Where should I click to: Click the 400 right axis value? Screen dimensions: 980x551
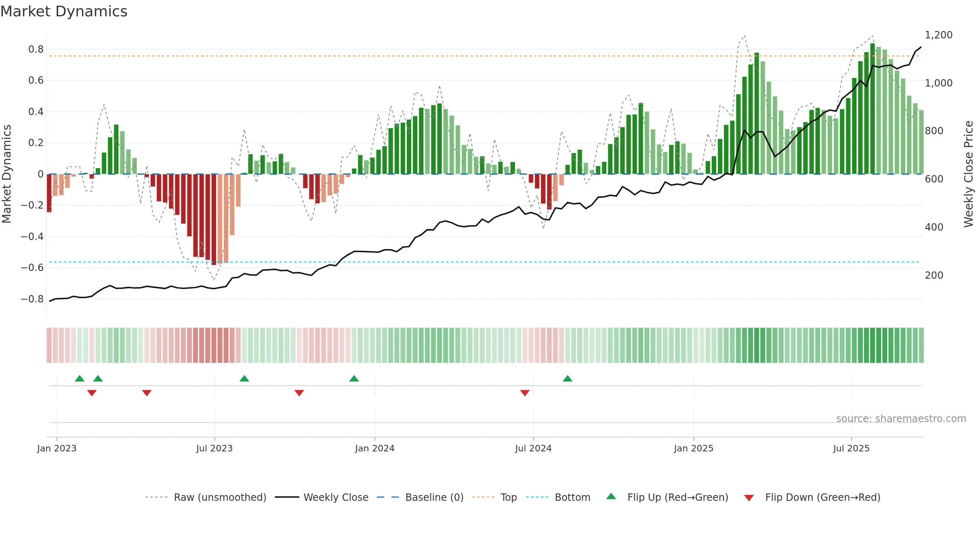pos(934,227)
